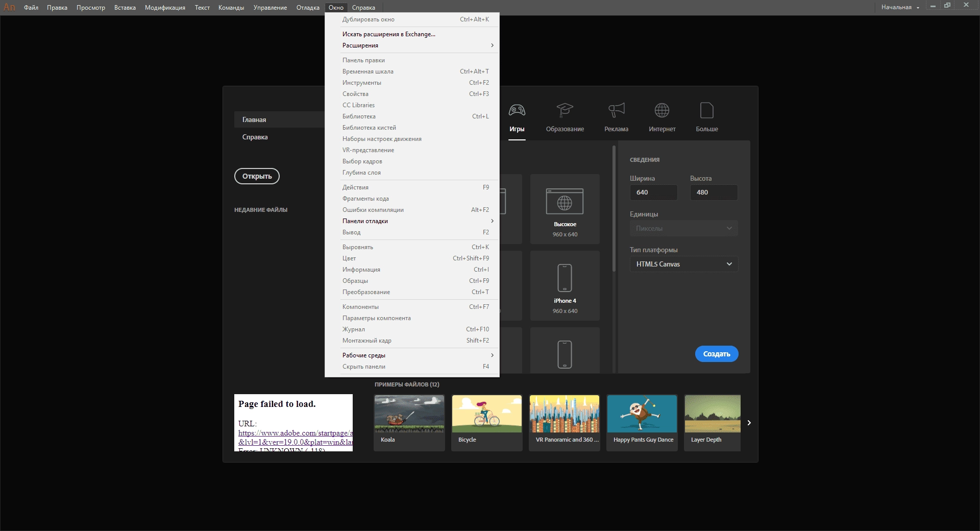Viewport: 980px width, 531px height.
Task: Open the Справка menu in menu bar
Action: [363, 7]
